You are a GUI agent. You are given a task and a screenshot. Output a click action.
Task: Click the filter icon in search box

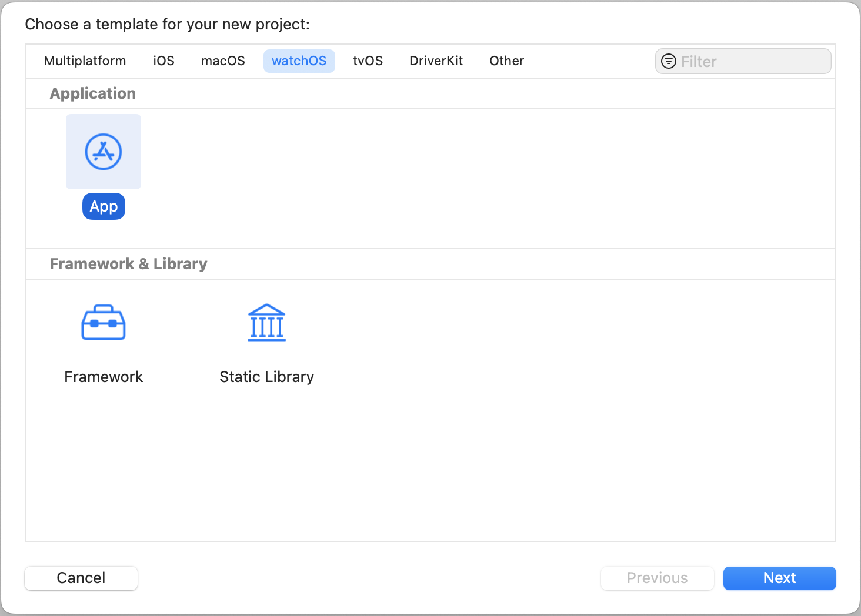669,61
